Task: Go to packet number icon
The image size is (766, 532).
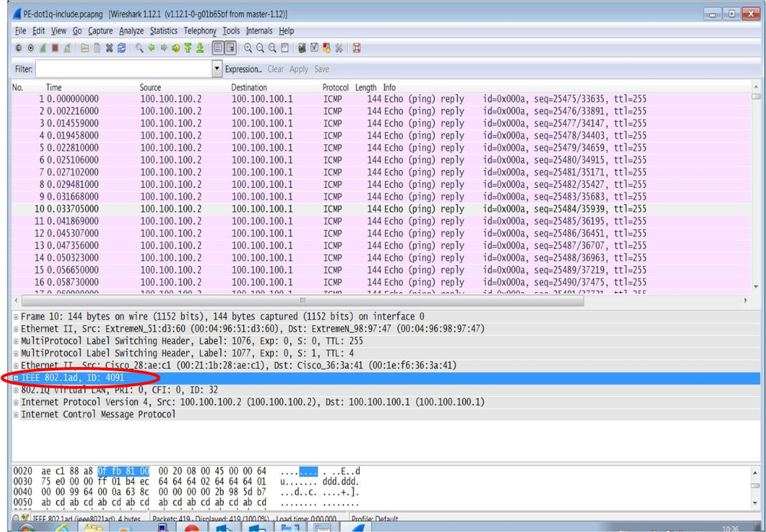Action: (x=176, y=48)
